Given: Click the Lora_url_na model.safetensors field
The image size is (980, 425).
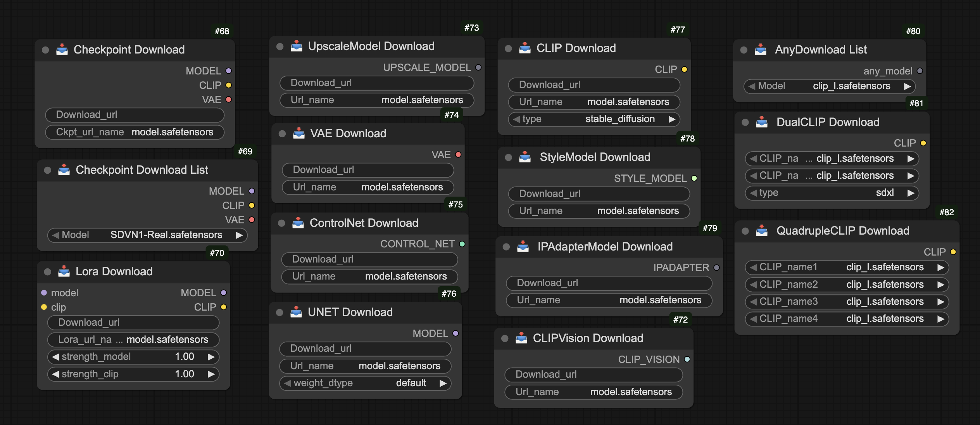Looking at the screenshot, I should (133, 340).
